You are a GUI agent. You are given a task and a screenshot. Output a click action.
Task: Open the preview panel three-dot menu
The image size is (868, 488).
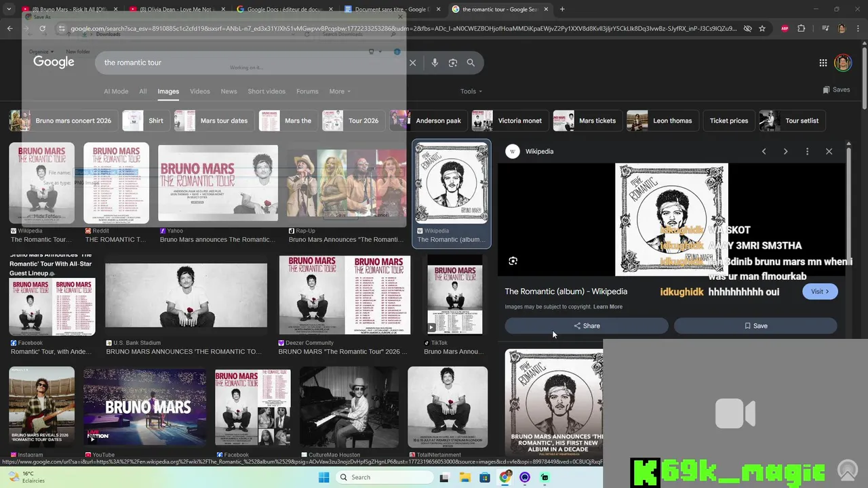point(807,151)
